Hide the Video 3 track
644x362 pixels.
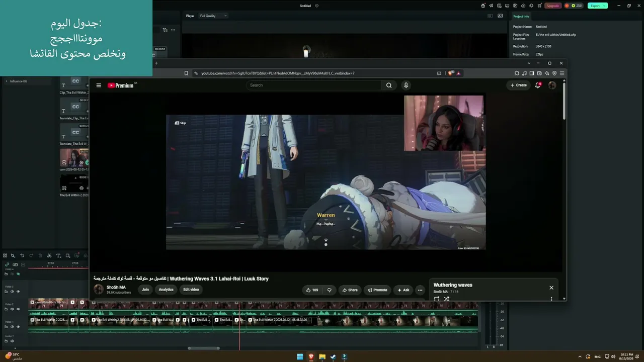[x=18, y=292]
